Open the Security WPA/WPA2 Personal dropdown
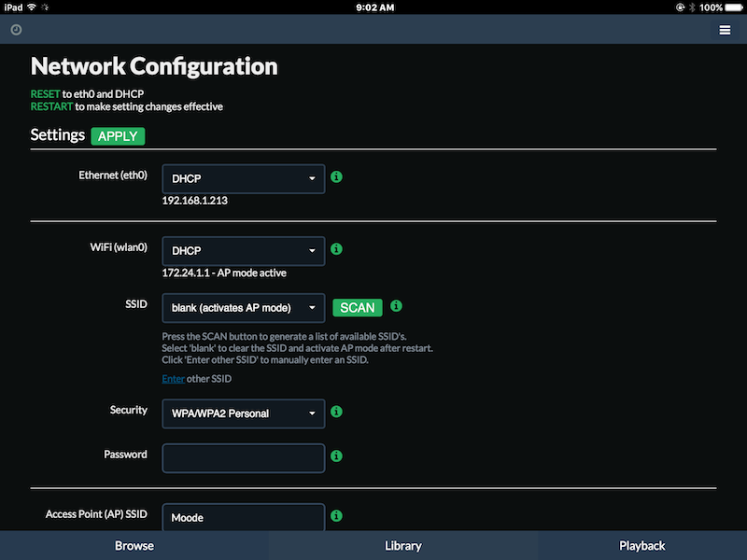This screenshot has width=747, height=560. click(x=244, y=413)
